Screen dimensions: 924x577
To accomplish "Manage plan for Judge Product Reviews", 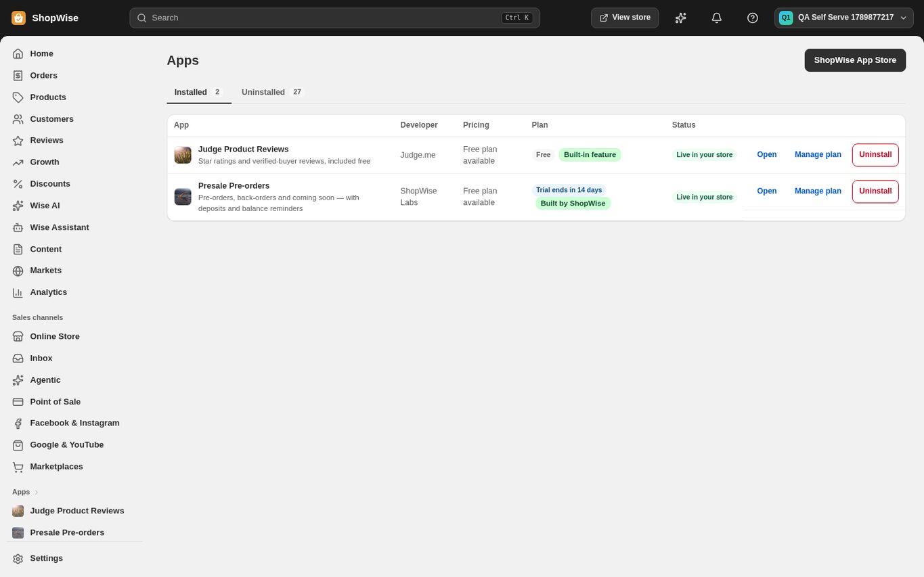I will [x=818, y=155].
